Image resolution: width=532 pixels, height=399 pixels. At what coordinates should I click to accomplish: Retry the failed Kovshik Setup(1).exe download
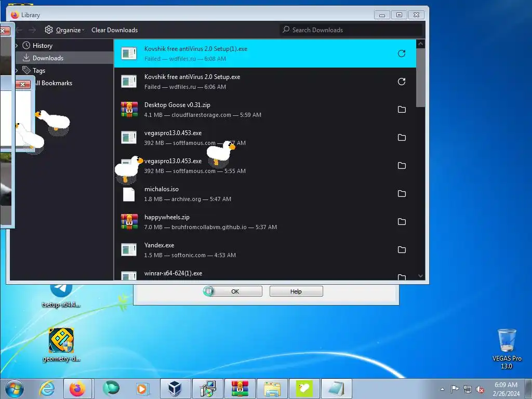402,54
